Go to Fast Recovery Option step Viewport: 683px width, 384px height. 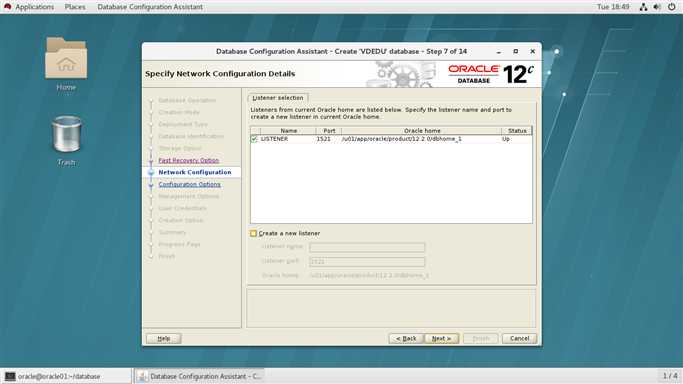(189, 160)
